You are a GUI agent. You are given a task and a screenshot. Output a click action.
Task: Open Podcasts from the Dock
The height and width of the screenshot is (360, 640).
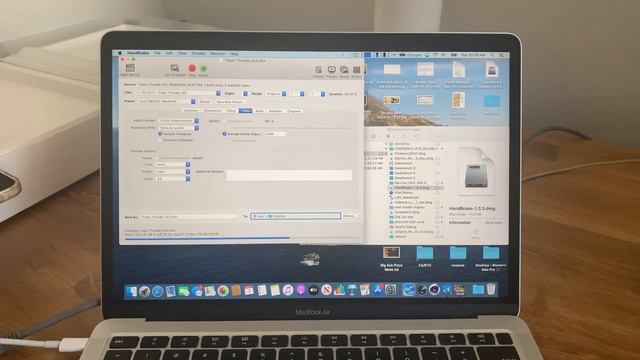[x=301, y=290]
